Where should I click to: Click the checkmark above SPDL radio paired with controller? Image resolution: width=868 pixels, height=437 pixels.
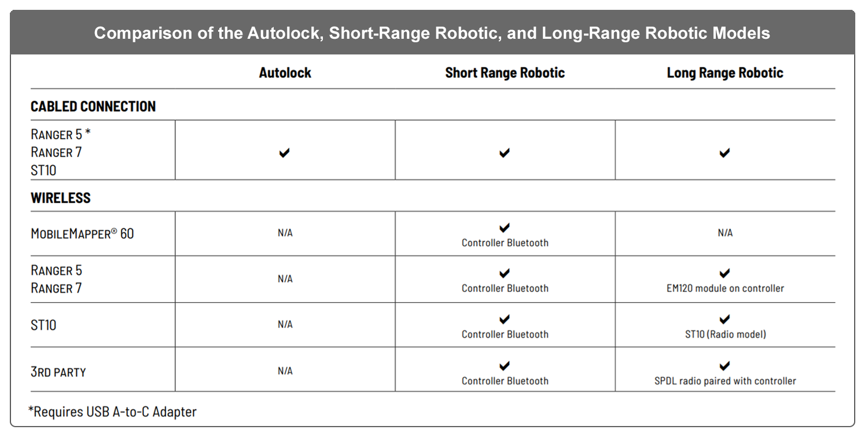(x=724, y=366)
